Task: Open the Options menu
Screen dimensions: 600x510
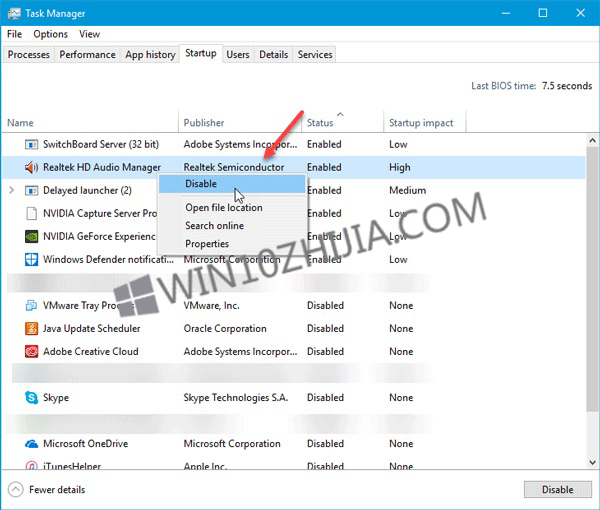Action: point(51,34)
